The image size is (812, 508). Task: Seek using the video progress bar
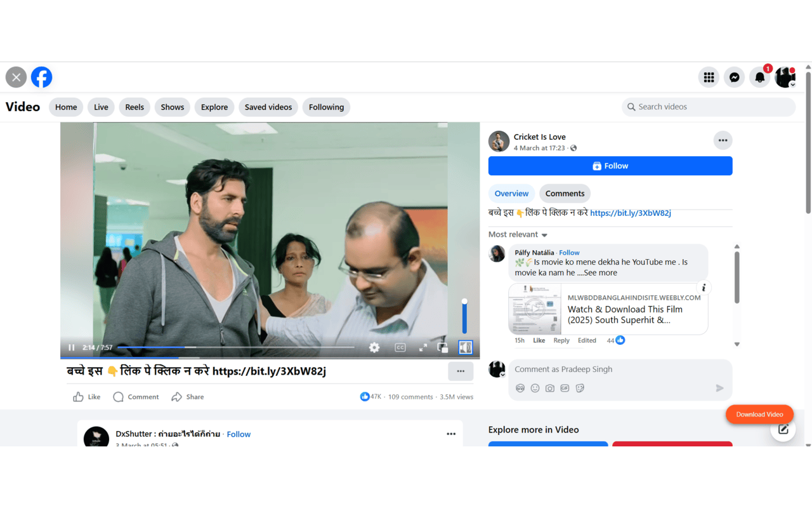(236, 347)
